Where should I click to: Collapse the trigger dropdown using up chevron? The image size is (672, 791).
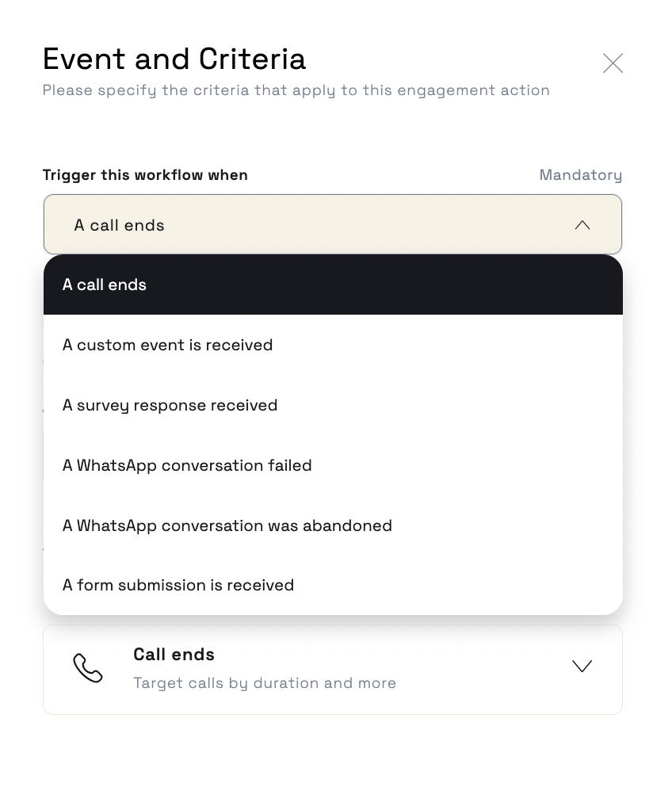click(x=582, y=225)
